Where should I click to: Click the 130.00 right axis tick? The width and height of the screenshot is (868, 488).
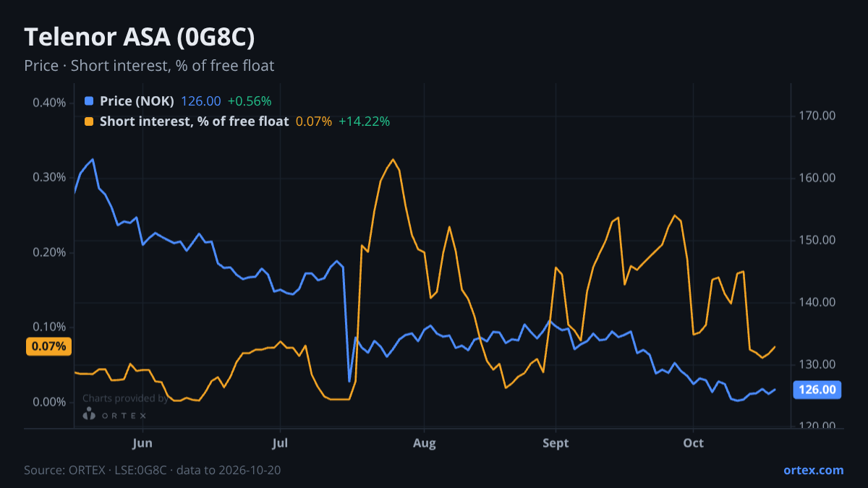pos(817,364)
